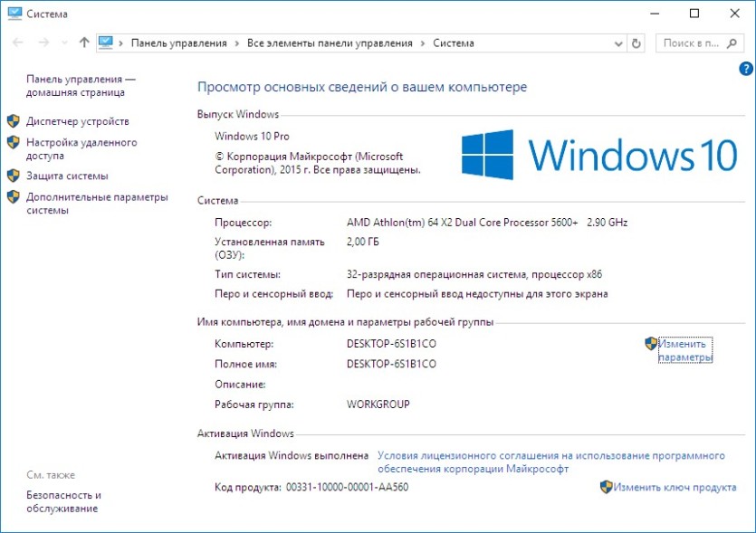The height and width of the screenshot is (533, 756).
Task: Click the shield icon next to 'Защита системы'
Action: (x=14, y=176)
